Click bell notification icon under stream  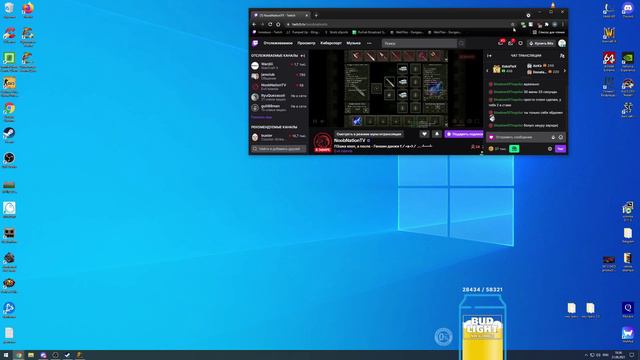(x=437, y=134)
